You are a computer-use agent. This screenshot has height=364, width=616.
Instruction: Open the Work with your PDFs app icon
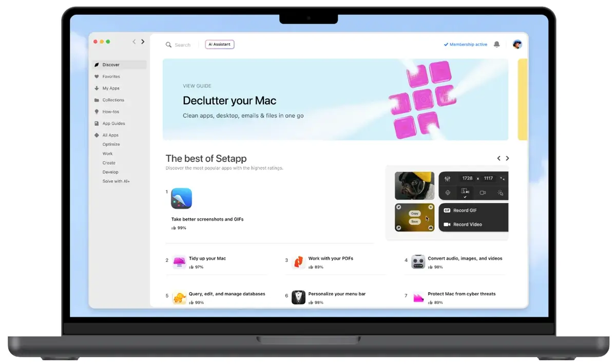click(299, 262)
